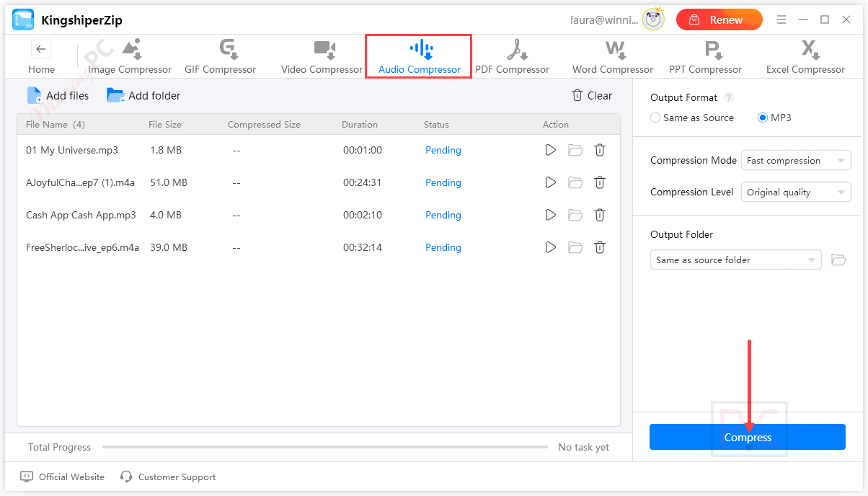The image size is (868, 496).
Task: Show Output Format help tooltip icon
Action: 729,97
